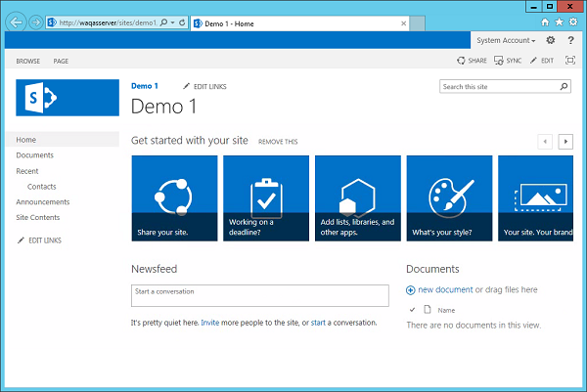Click the Settings gear icon
The width and height of the screenshot is (587, 392).
[550, 40]
